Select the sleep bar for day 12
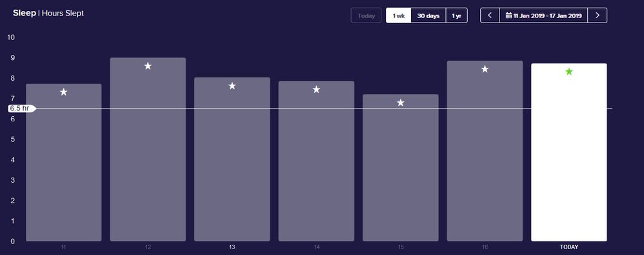The width and height of the screenshot is (644, 255). coord(148,150)
